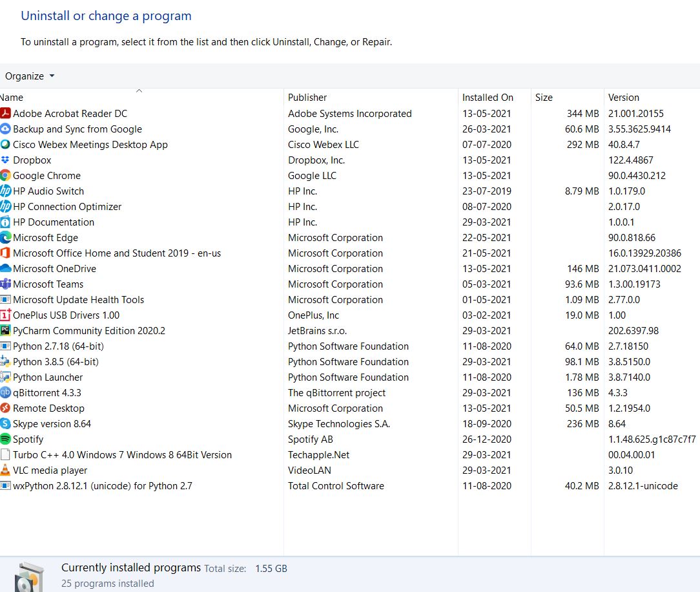Click the OnePlus USB Drivers icon
700x592 pixels.
point(5,315)
